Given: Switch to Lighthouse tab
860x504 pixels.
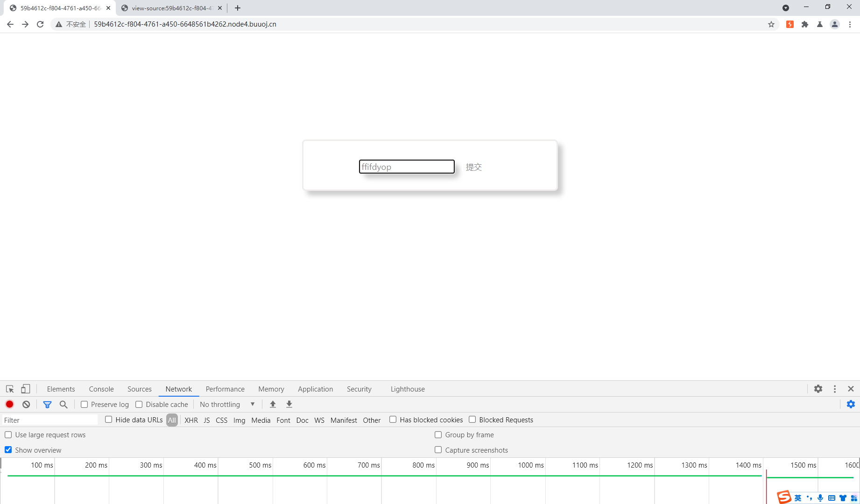Looking at the screenshot, I should (x=408, y=389).
